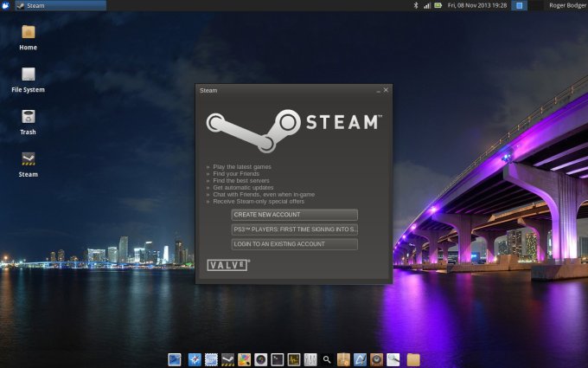
Task: Click PS3 Players first time signing button
Action: 294,229
